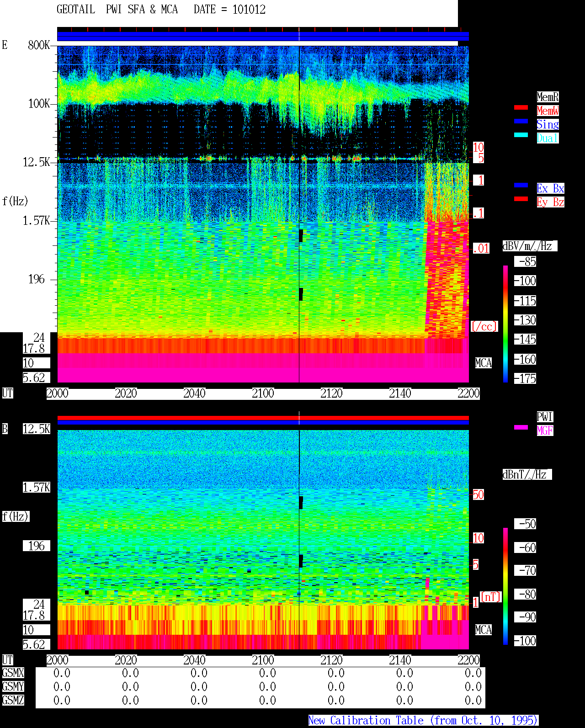Viewport: 585px width, 728px height.
Task: Click the red '50' right-axis label
Action: (x=478, y=494)
